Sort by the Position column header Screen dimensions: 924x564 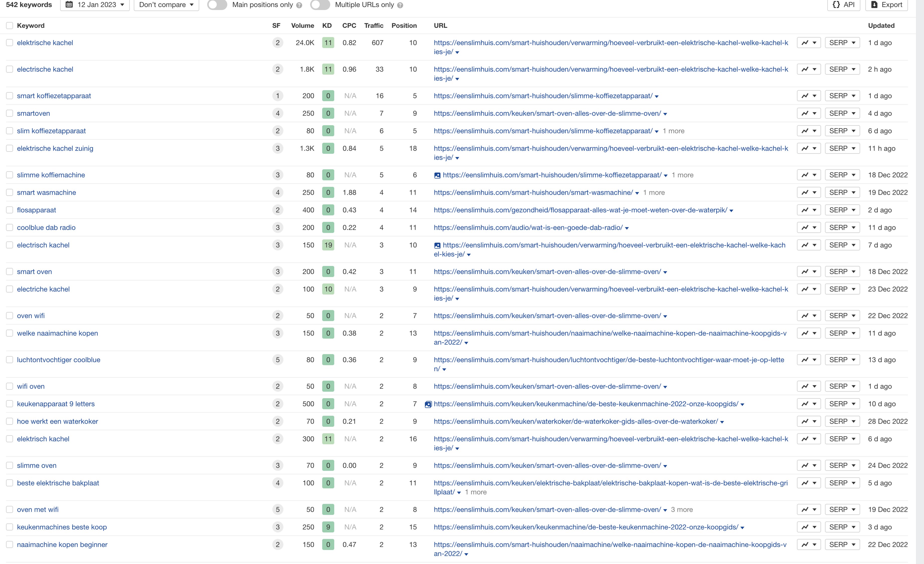pos(404,26)
